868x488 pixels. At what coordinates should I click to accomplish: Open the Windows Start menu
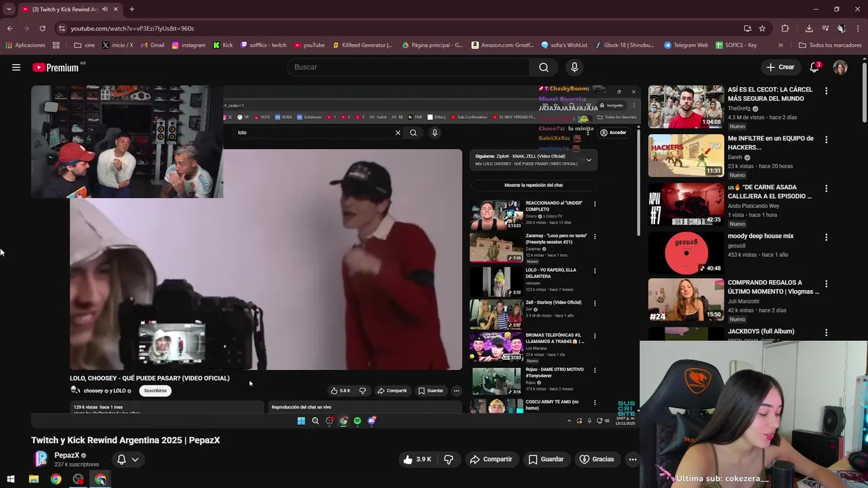click(x=11, y=479)
